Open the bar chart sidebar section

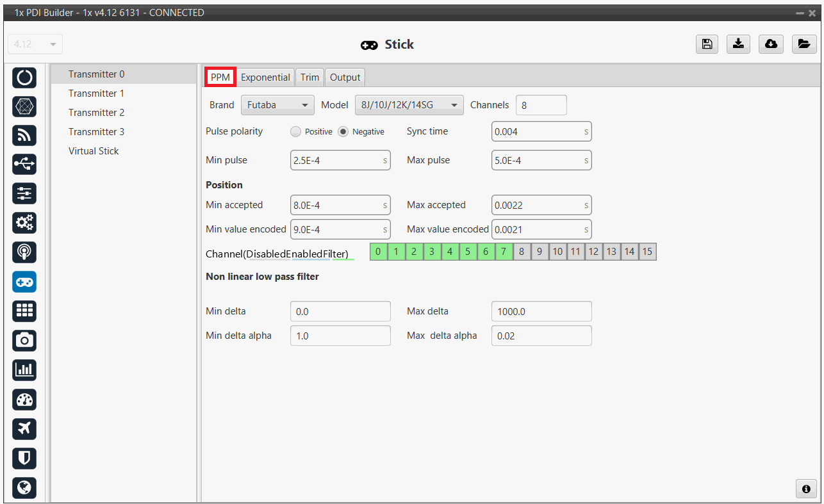[24, 370]
